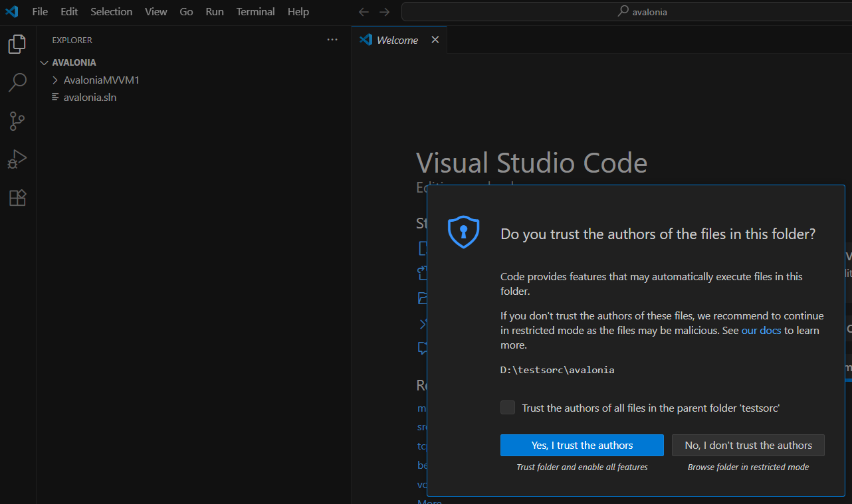852x504 pixels.
Task: Open the 'our docs' link
Action: click(x=762, y=330)
